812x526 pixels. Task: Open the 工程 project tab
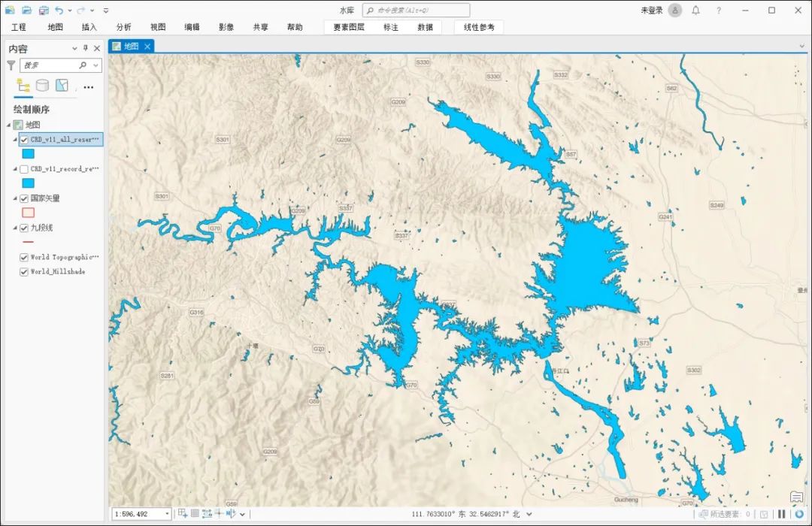[19, 27]
